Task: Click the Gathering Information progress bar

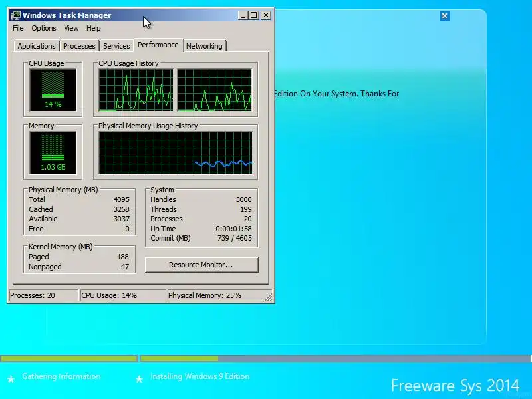Action: [69, 358]
